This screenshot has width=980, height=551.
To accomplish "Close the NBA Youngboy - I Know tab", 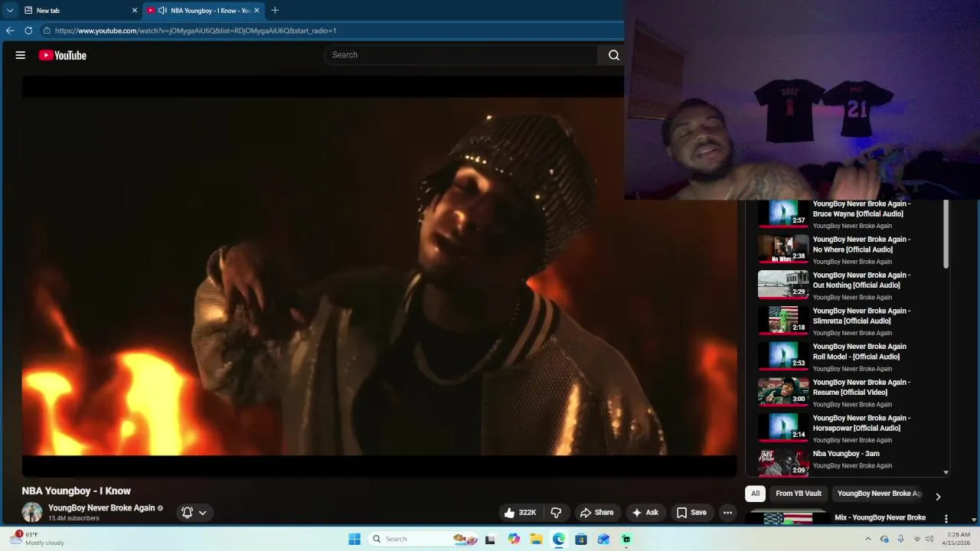I will (256, 11).
